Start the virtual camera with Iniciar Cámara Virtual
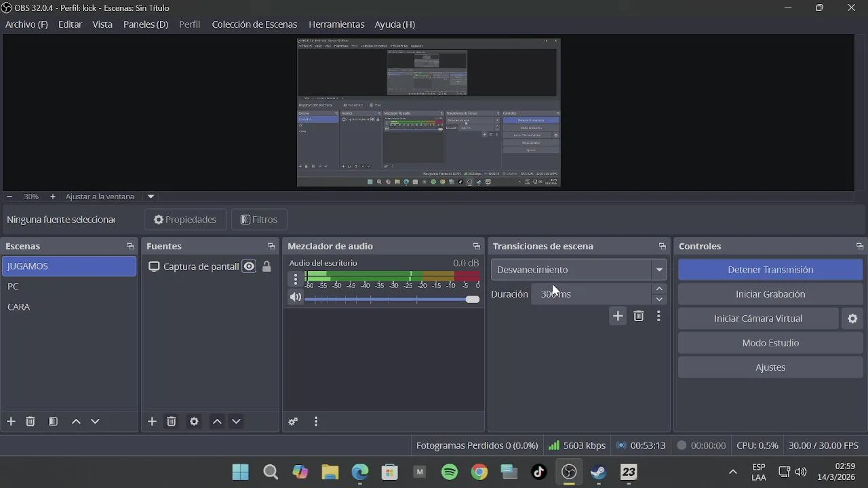The height and width of the screenshot is (488, 868). 758,319
